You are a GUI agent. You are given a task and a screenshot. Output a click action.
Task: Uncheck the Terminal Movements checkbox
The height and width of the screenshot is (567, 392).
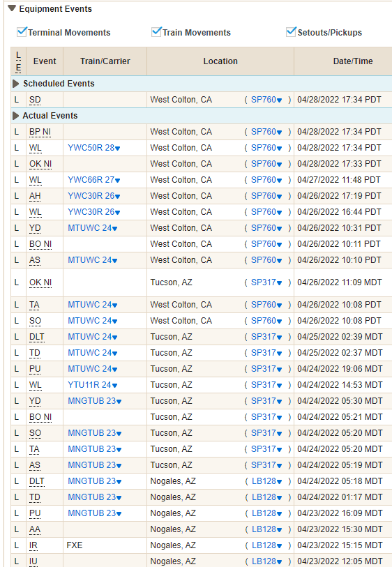(22, 32)
